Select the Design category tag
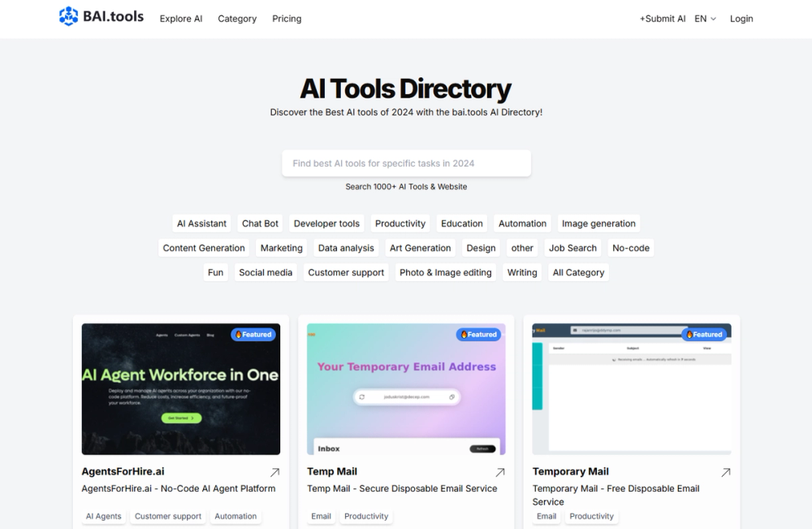 481,248
